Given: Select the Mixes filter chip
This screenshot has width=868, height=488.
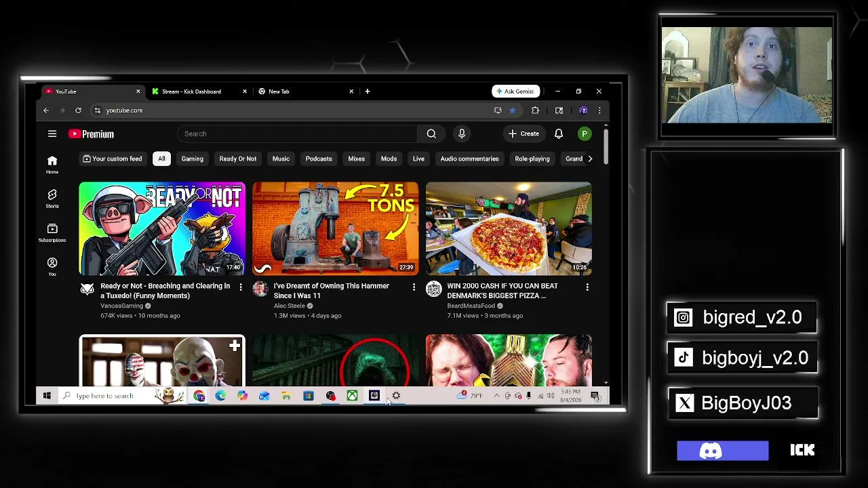Looking at the screenshot, I should (356, 159).
